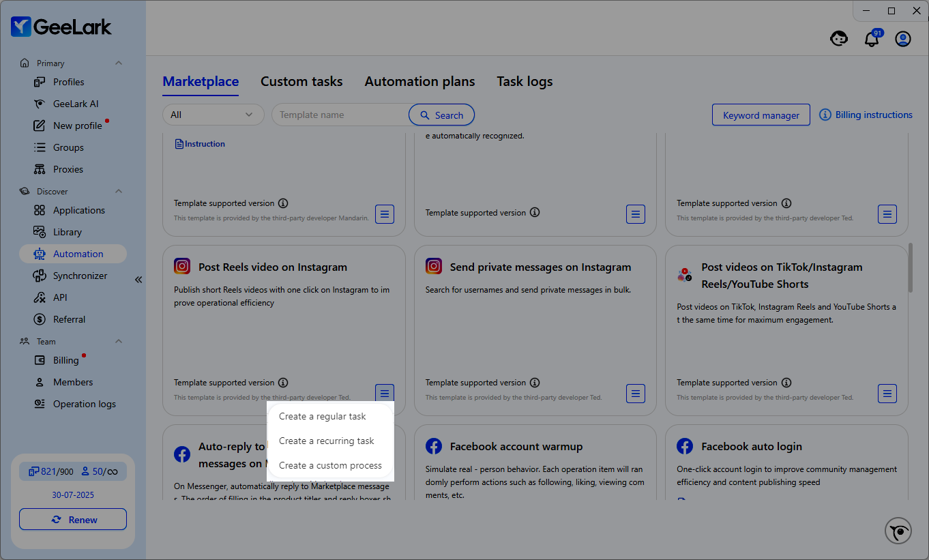Switch to Custom tasks tab
Screen dimensions: 929x560
click(301, 81)
